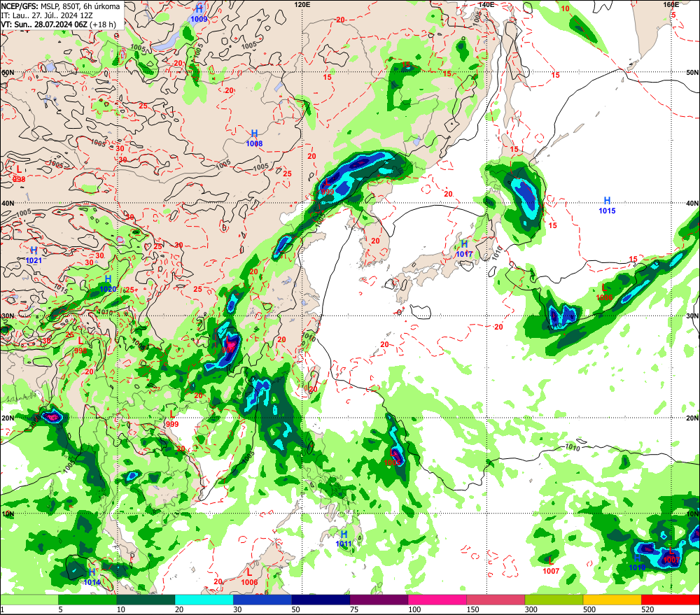Click the H 1021 high-pressure label
Viewport: 700px width, 615px height.
(x=34, y=255)
